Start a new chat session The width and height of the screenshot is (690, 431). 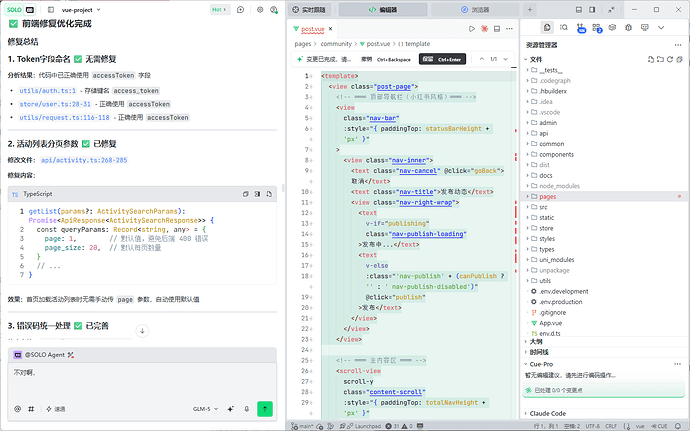coord(241,9)
